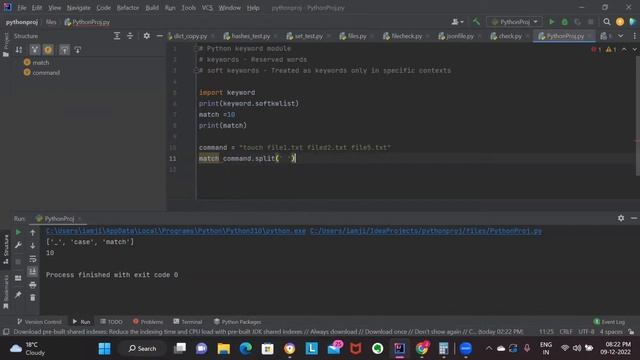Image resolution: width=640 pixels, height=360 pixels.
Task: Toggle Scroll to End in Run console
Action: 33,271
